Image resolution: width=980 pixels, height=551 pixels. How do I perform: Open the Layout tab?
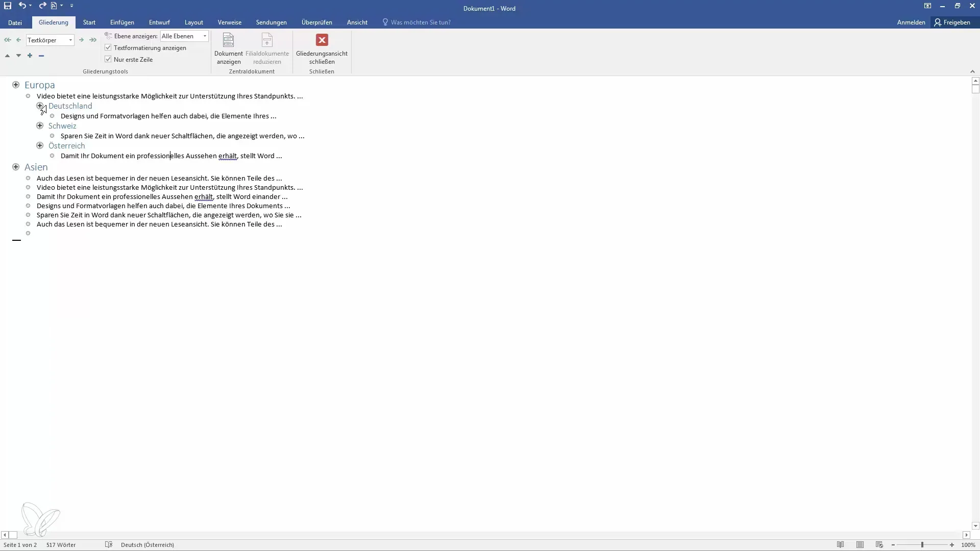(x=194, y=22)
